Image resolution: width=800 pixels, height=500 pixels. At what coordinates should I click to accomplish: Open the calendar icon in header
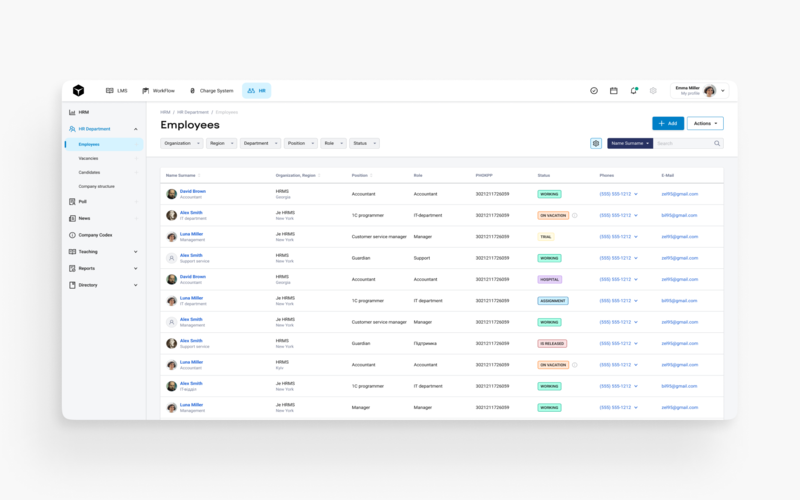(614, 91)
